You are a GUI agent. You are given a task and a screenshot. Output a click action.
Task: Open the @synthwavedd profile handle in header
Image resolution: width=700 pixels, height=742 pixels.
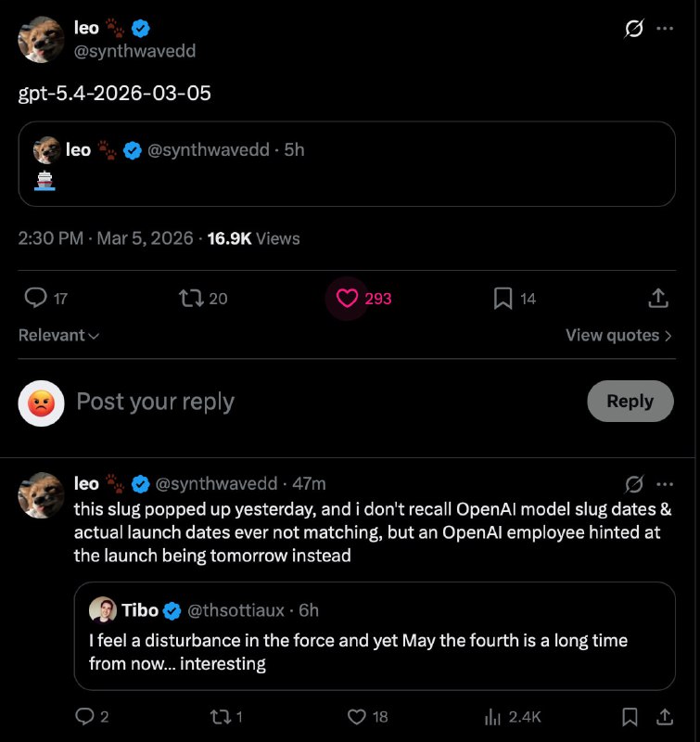[134, 51]
